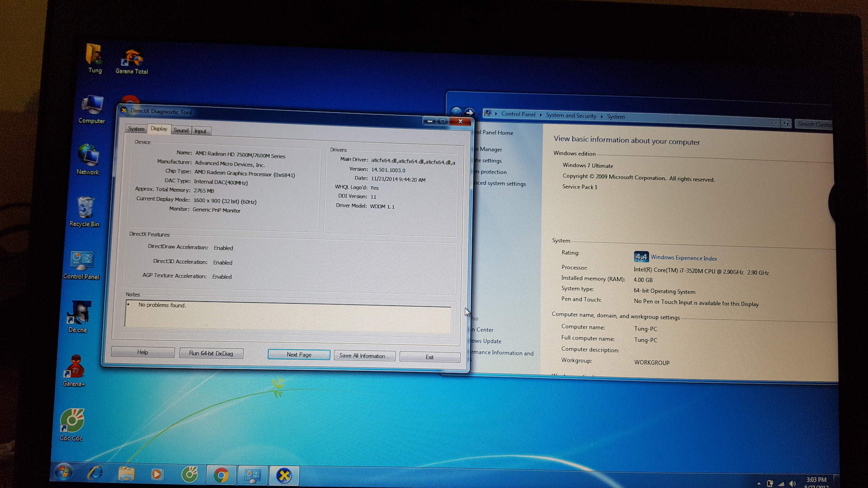
Task: Open the Network desktop icon
Action: (x=88, y=159)
